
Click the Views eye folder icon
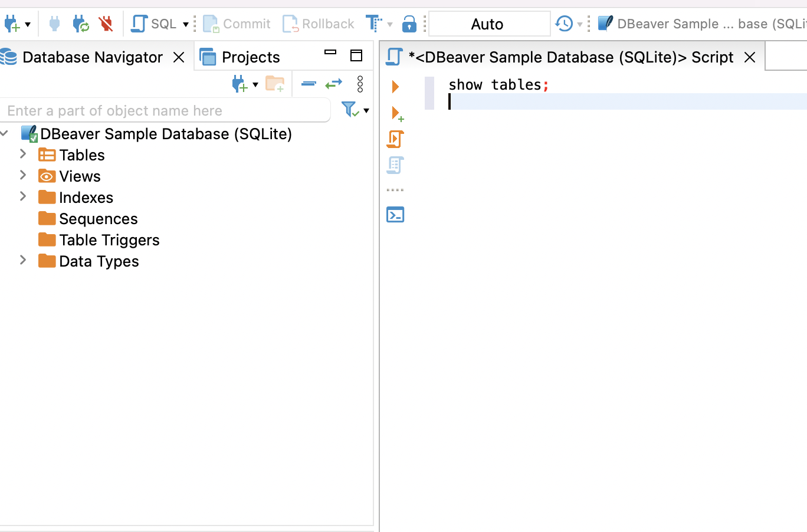tap(47, 176)
